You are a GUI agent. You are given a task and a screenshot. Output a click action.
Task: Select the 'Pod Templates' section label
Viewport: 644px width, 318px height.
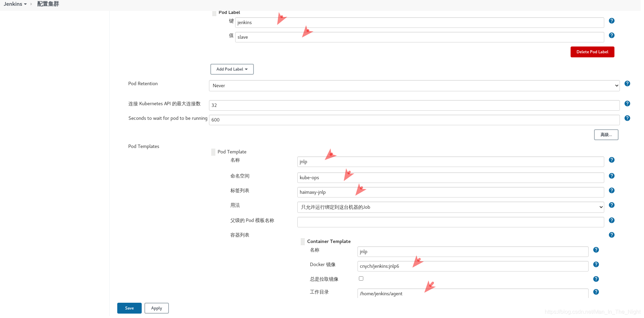[x=144, y=146]
